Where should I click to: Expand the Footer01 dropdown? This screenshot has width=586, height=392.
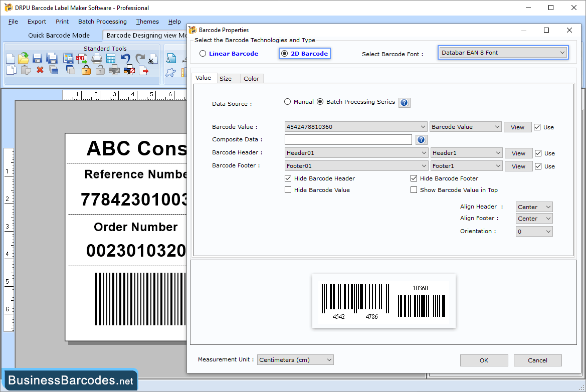pos(356,166)
